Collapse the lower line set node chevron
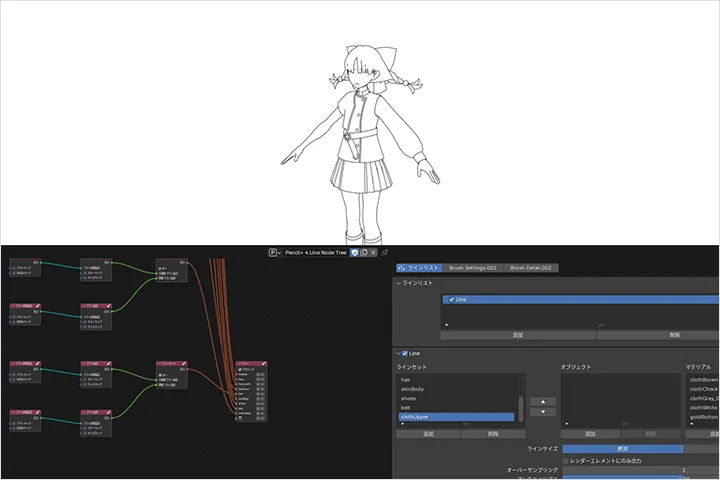Viewport: 720px width, 480px height. click(x=159, y=364)
